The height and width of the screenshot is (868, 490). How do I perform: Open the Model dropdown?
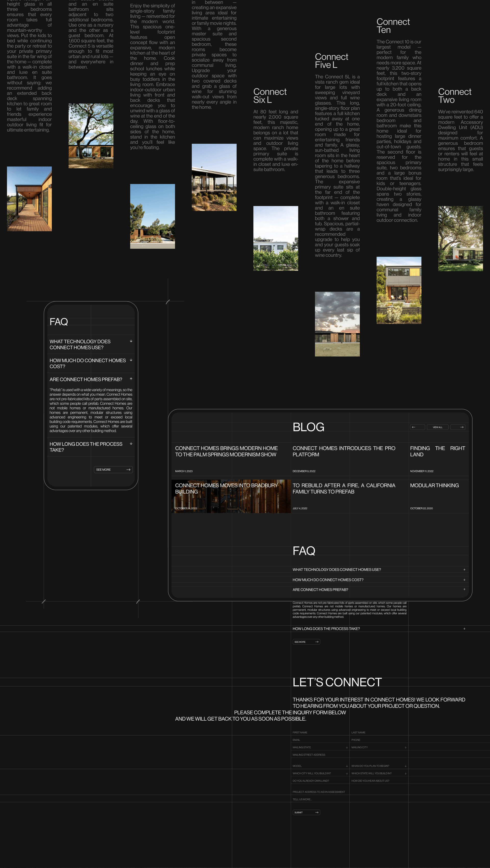[320, 765]
